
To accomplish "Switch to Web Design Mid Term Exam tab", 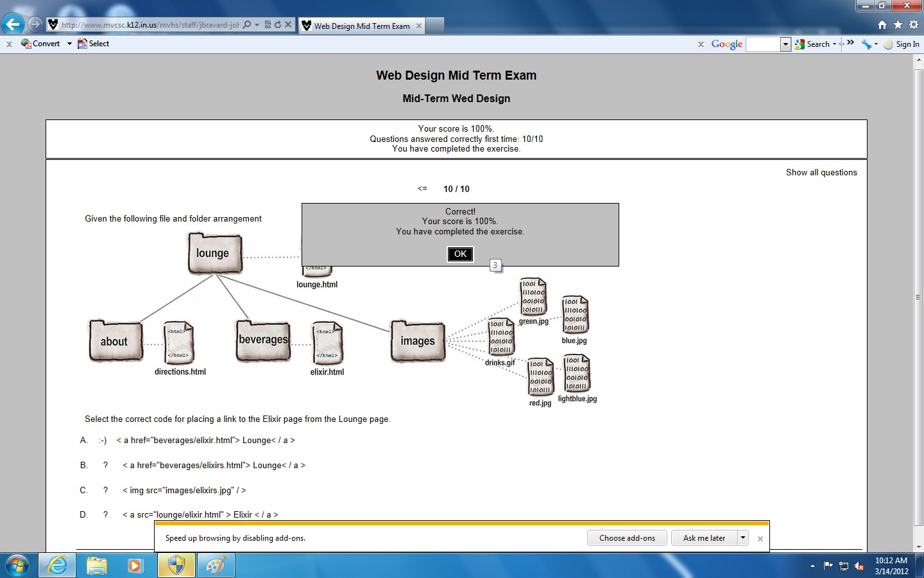I will (362, 26).
